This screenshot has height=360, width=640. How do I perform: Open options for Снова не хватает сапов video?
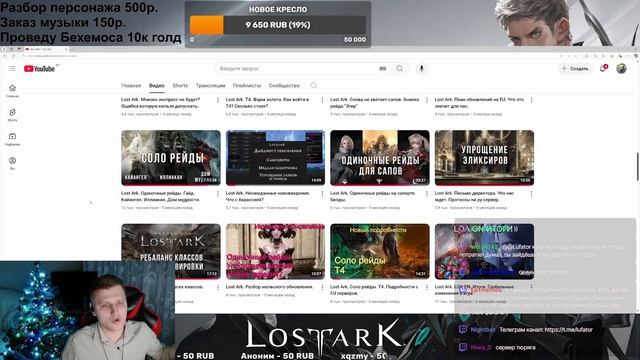tap(427, 100)
